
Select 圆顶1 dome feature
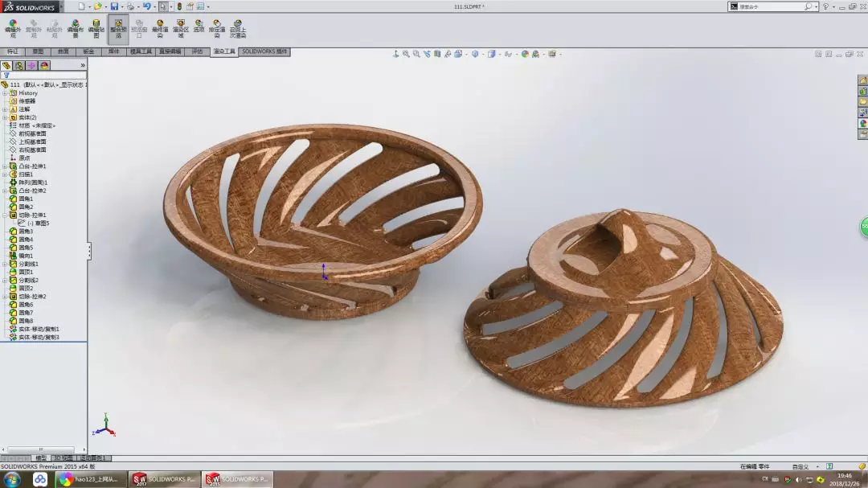21,272
